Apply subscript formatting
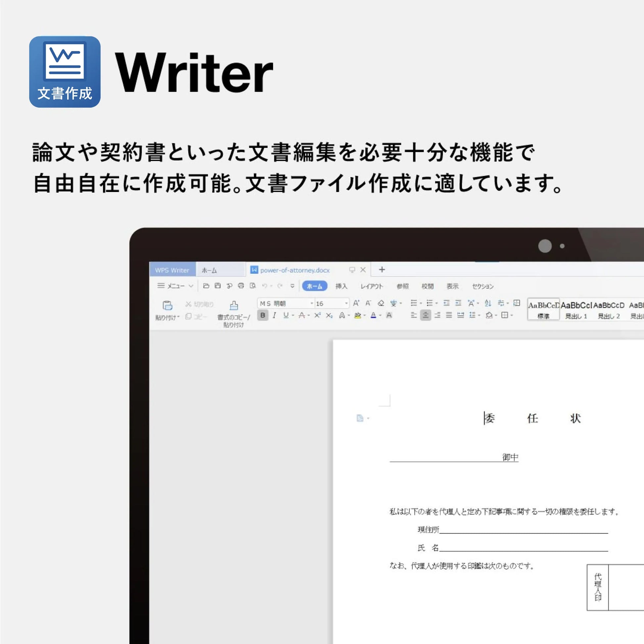The image size is (644, 644). (329, 315)
